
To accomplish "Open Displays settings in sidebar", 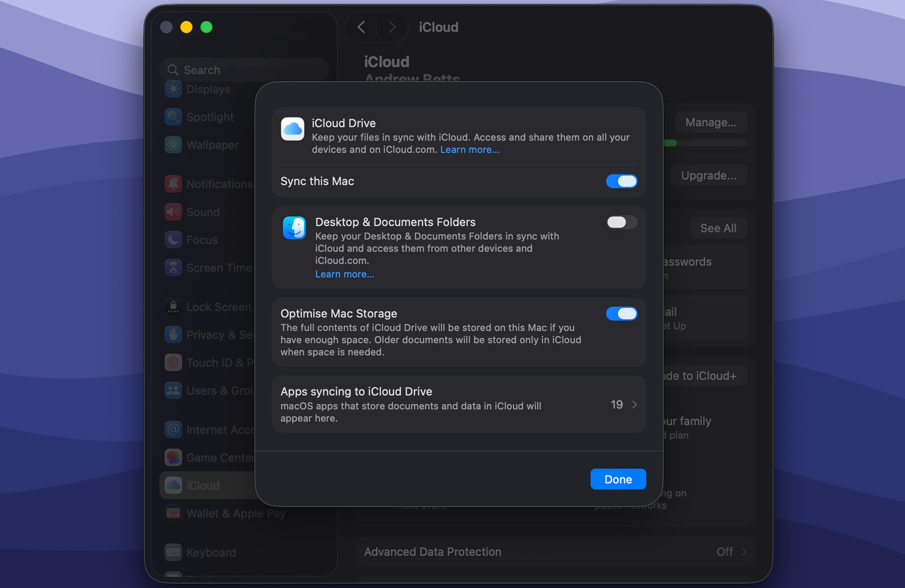I will 208,89.
